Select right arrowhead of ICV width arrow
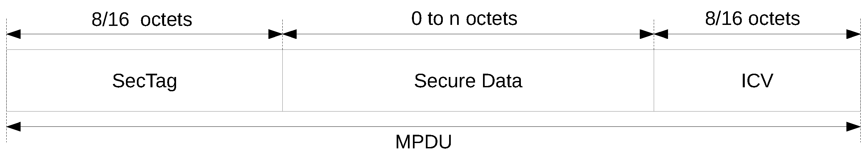The height and width of the screenshot is (154, 868). tap(853, 34)
